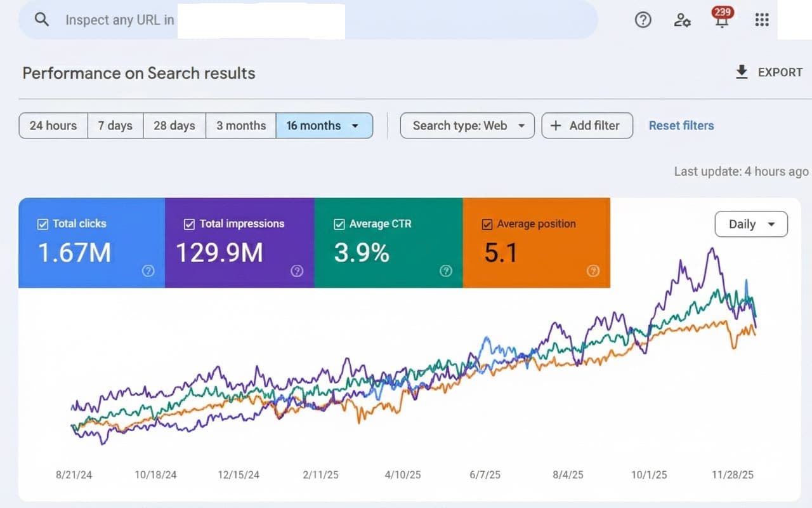This screenshot has width=812, height=508.
Task: Click the Inspect any URL search field
Action: pyautogui.click(x=308, y=20)
